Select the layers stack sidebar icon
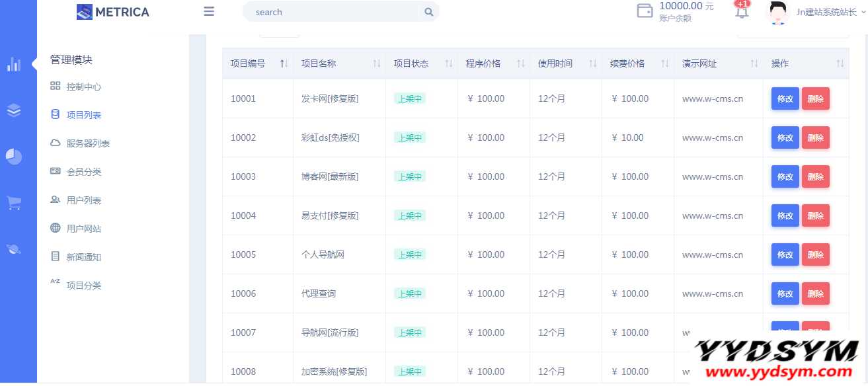 point(14,110)
